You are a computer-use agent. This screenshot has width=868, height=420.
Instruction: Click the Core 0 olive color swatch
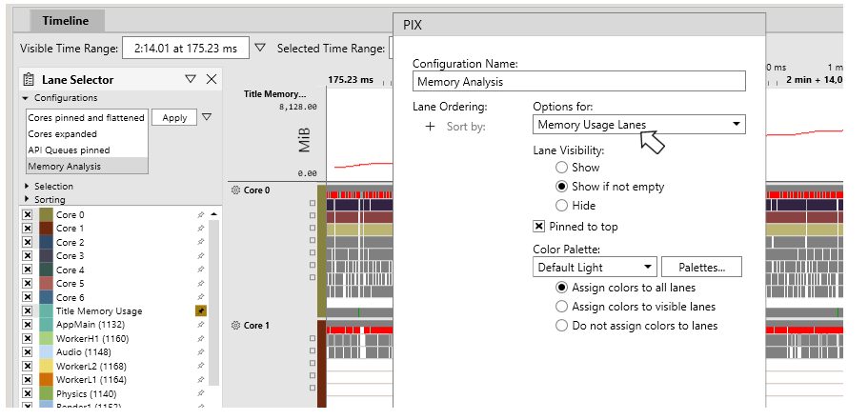point(46,214)
